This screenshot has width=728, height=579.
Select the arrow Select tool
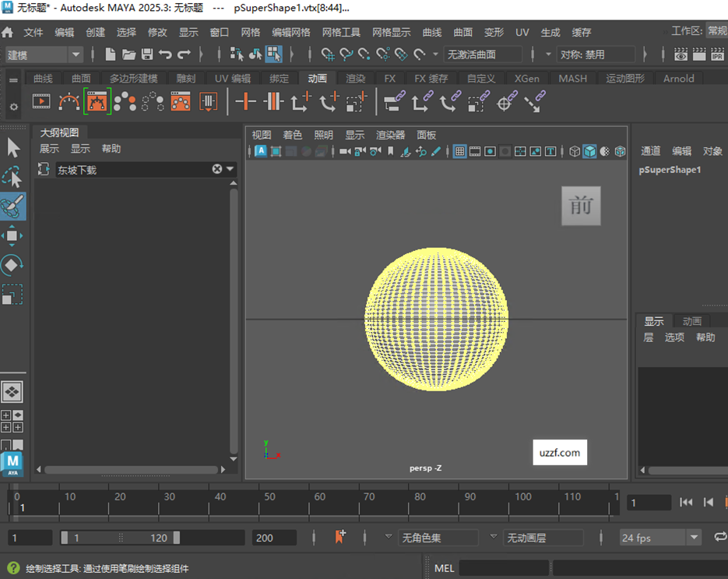[x=13, y=148]
